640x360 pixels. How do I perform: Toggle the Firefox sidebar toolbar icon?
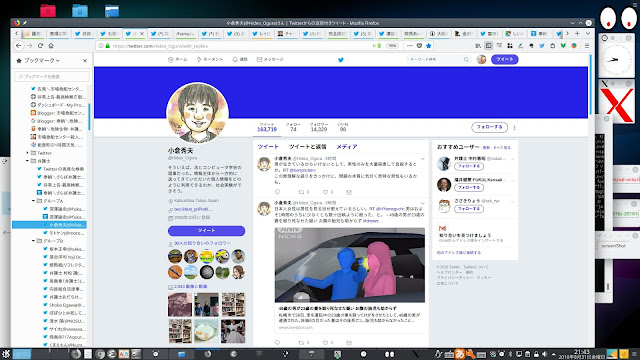(489, 46)
